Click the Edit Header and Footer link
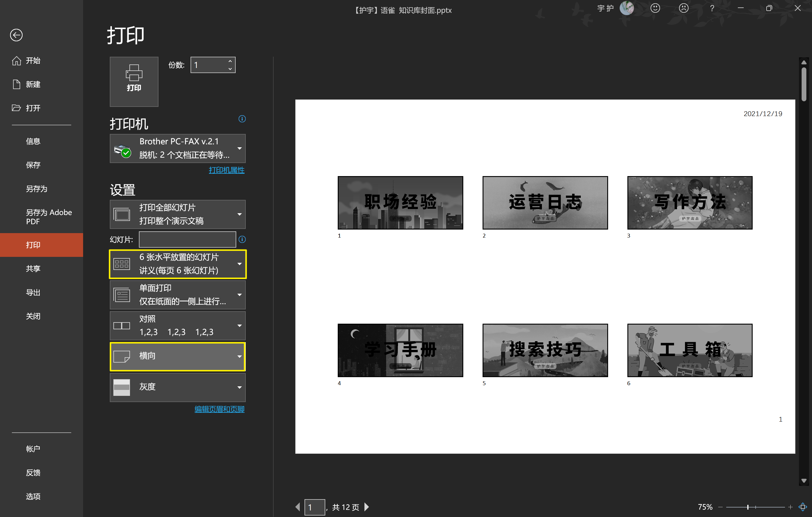The width and height of the screenshot is (812, 517). pyautogui.click(x=219, y=409)
